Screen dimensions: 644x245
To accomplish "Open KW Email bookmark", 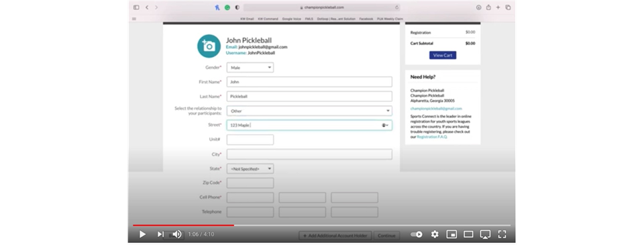I will (x=248, y=19).
